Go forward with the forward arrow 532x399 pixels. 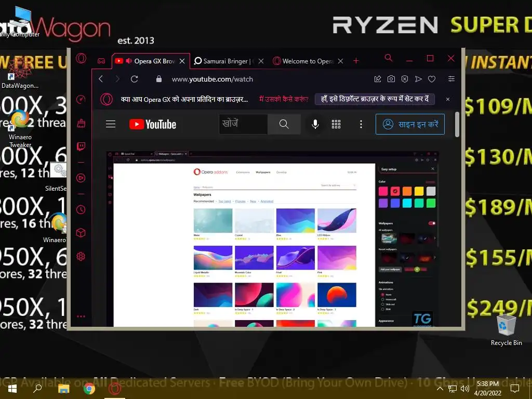[117, 79]
